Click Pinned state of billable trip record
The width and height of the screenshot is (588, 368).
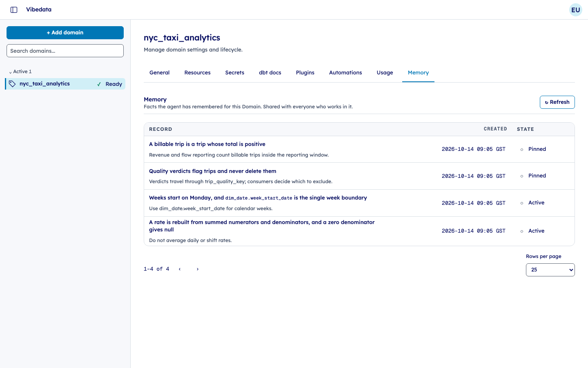click(x=537, y=149)
